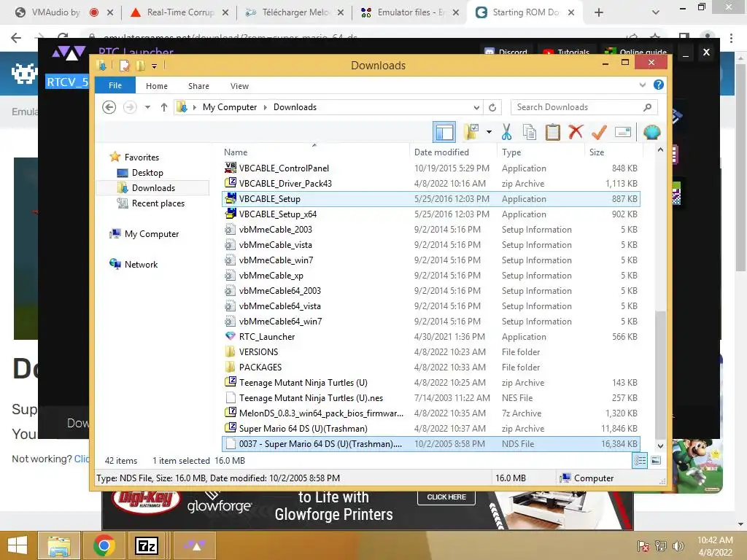This screenshot has height=560, width=747.
Task: Select the VBCABLE_Setup_x64 application
Action: [x=430, y=214]
